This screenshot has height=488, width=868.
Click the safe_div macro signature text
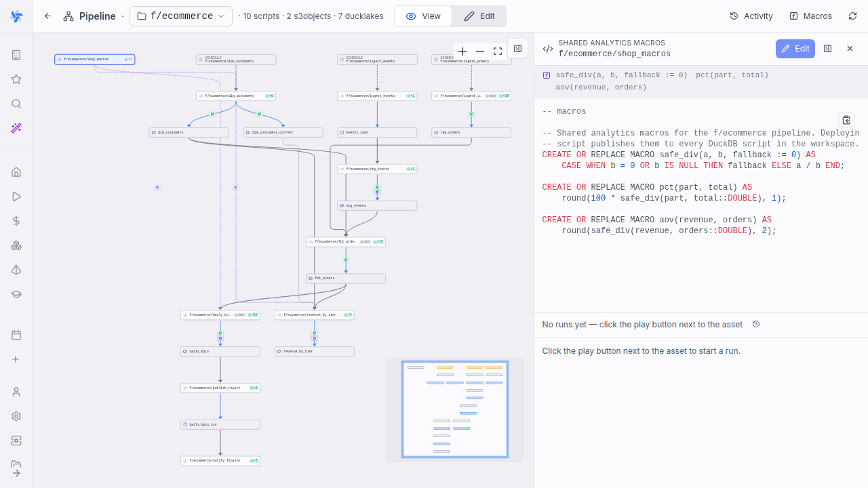621,75
